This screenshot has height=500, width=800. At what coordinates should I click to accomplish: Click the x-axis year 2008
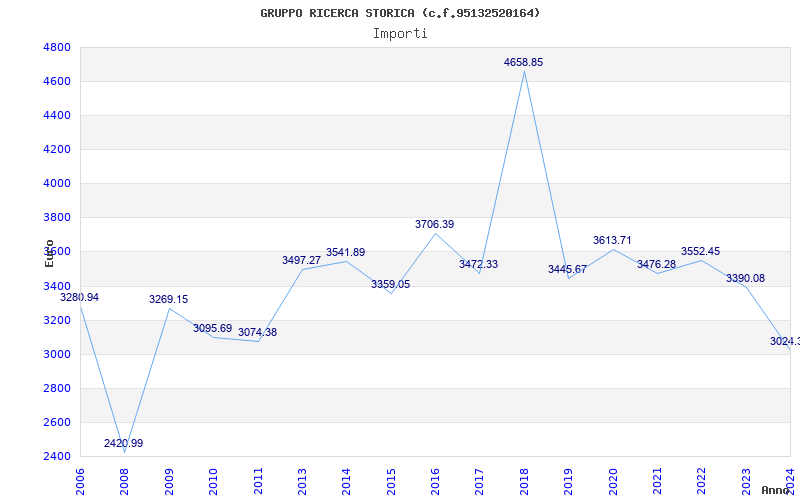click(124, 481)
